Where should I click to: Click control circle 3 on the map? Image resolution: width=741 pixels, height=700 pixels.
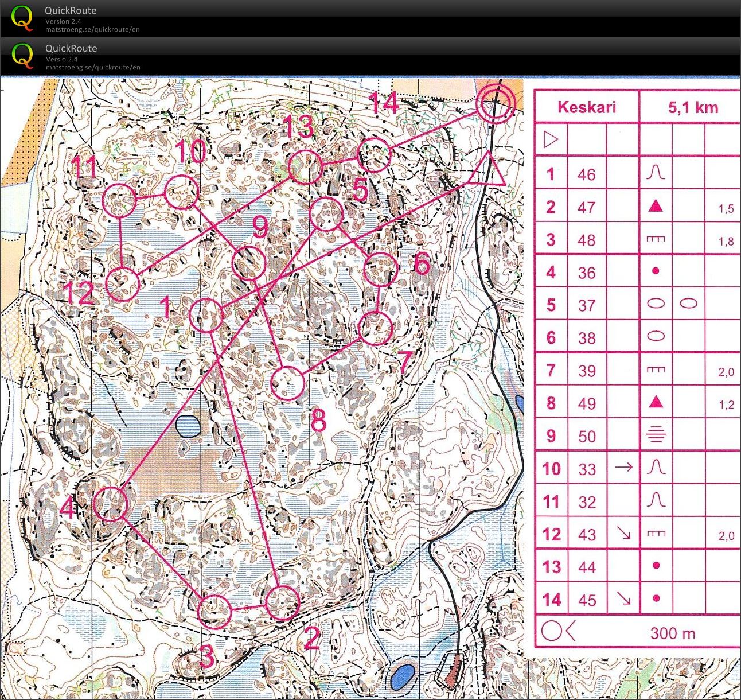(x=214, y=612)
